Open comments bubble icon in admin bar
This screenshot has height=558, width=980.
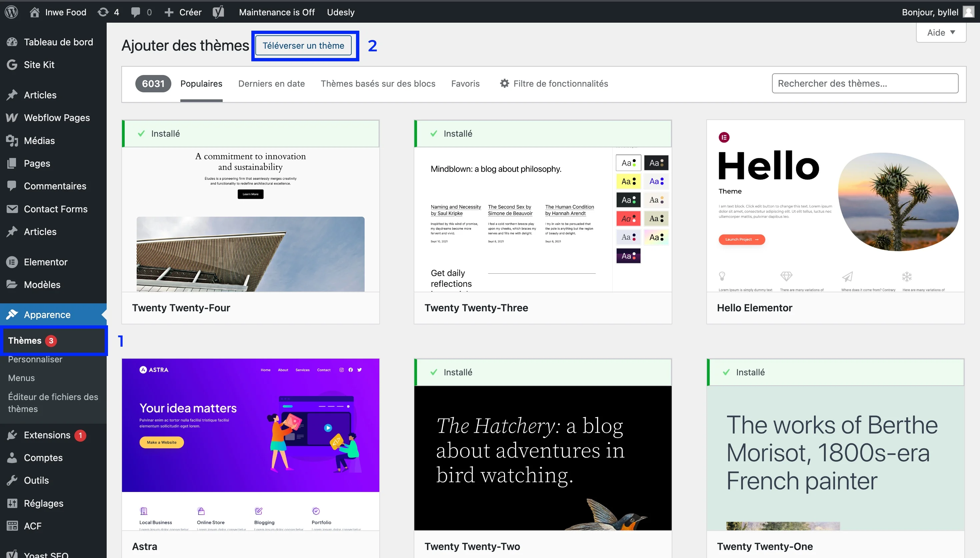coord(135,12)
